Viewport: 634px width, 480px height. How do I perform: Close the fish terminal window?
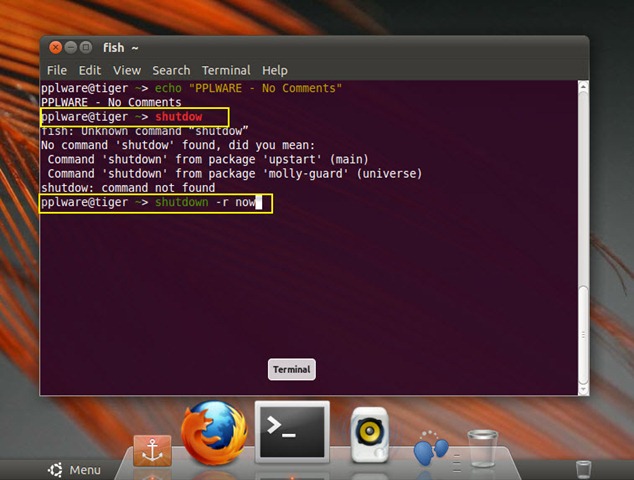pos(55,48)
